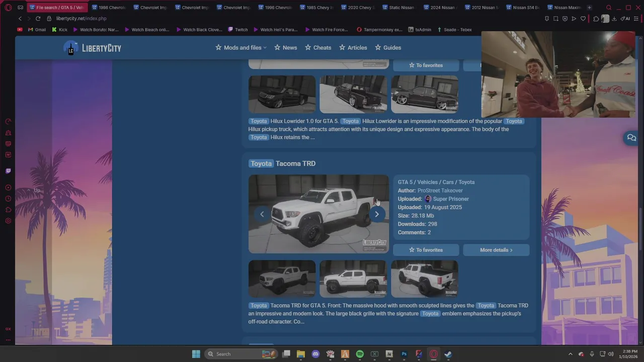
Task: Open second Tacoma TRD side-view thumbnail
Action: pyautogui.click(x=353, y=279)
